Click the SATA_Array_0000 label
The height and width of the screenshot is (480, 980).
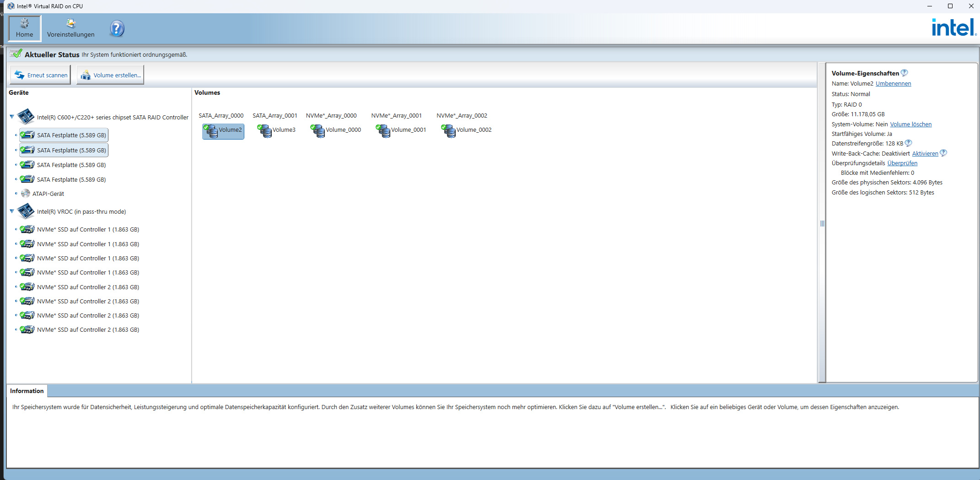coord(221,115)
